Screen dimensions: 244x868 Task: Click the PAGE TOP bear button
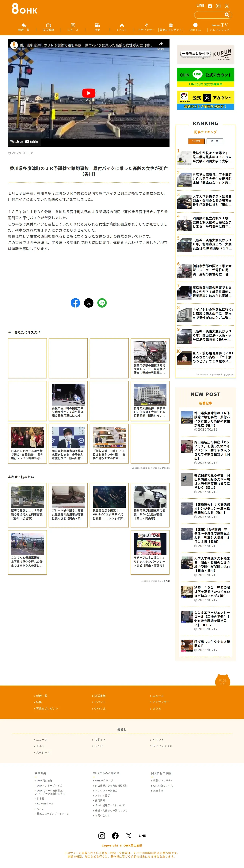tap(223, 680)
